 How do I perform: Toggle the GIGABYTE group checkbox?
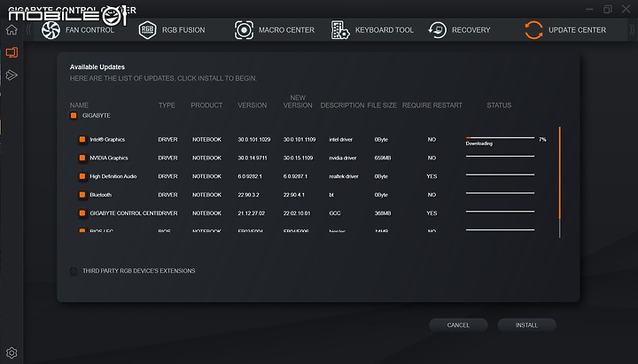pyautogui.click(x=74, y=115)
